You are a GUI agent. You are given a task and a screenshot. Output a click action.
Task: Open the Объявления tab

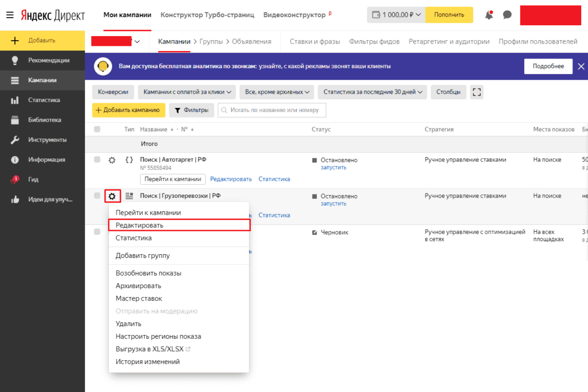[252, 41]
